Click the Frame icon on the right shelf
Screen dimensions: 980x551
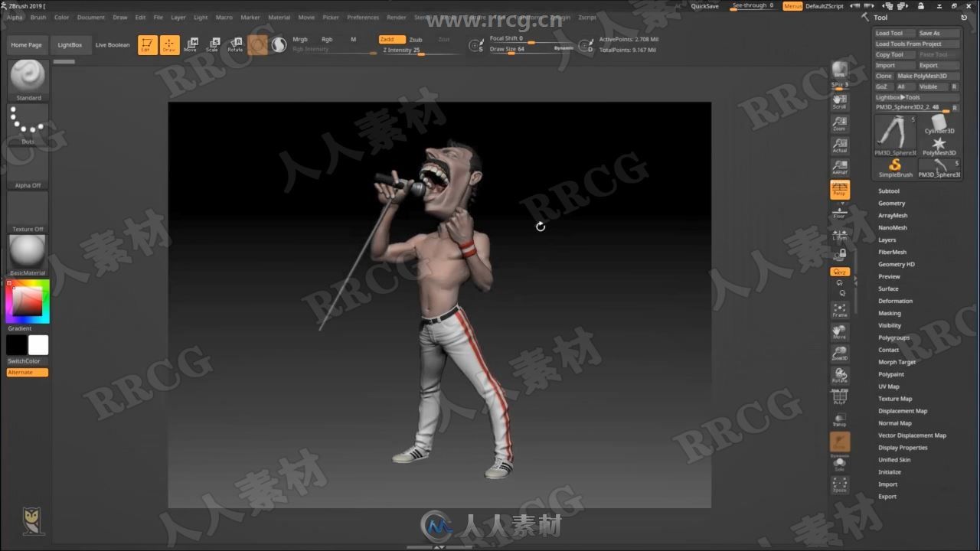(x=840, y=310)
